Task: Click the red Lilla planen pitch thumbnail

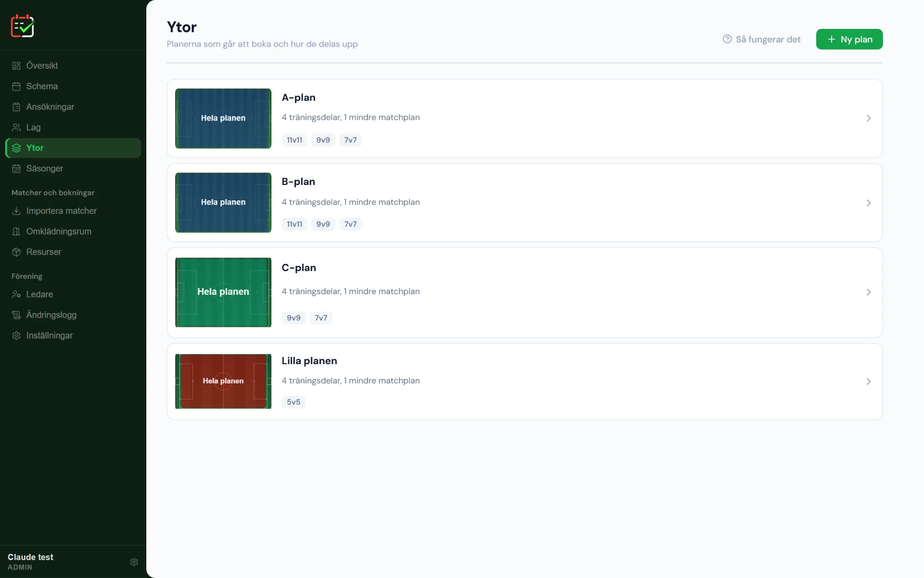Action: pos(223,381)
